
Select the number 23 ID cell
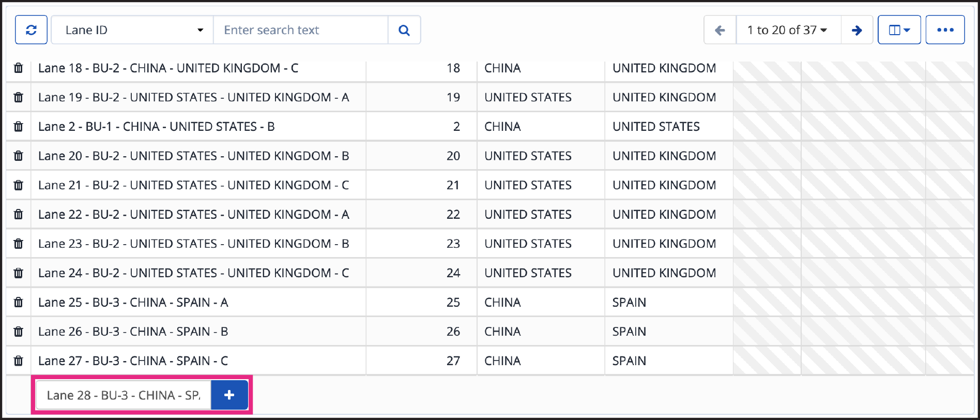(422, 244)
